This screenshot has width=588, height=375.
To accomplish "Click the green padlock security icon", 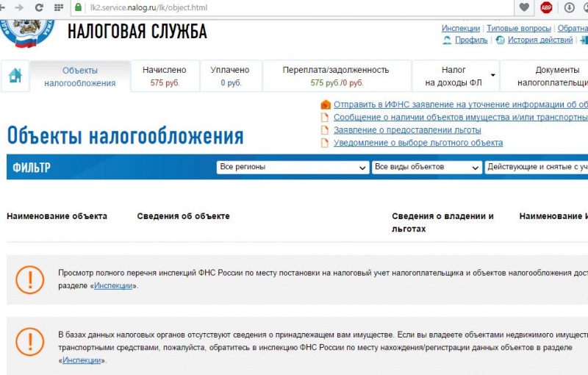I will click(79, 7).
